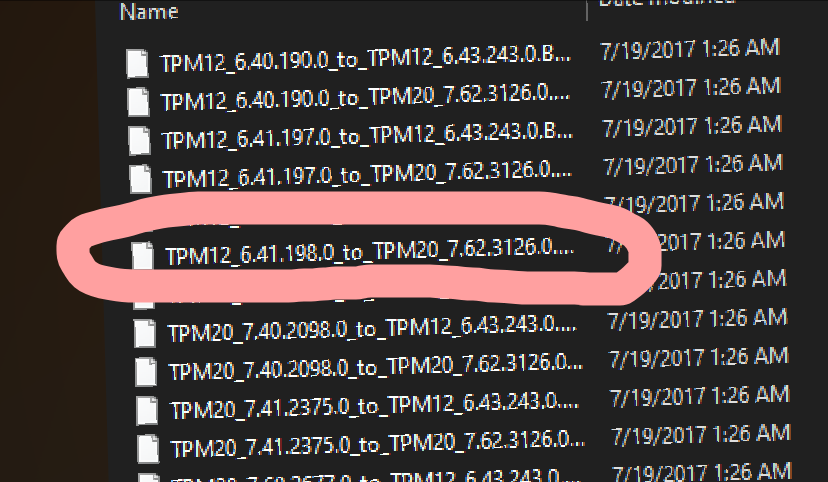Sort by the Date modified column header

pos(667,3)
